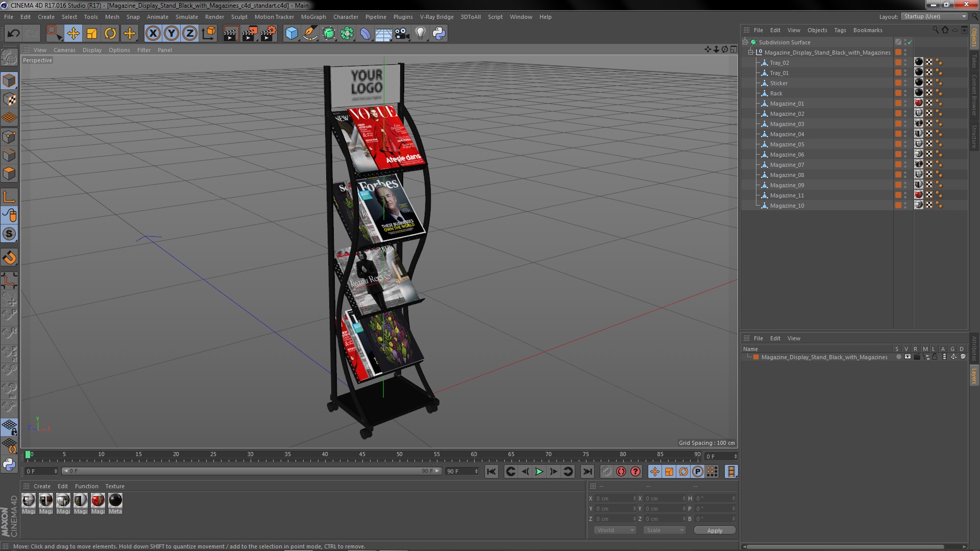Open Object Manager Tags menu
980x551 pixels.
pyautogui.click(x=840, y=30)
